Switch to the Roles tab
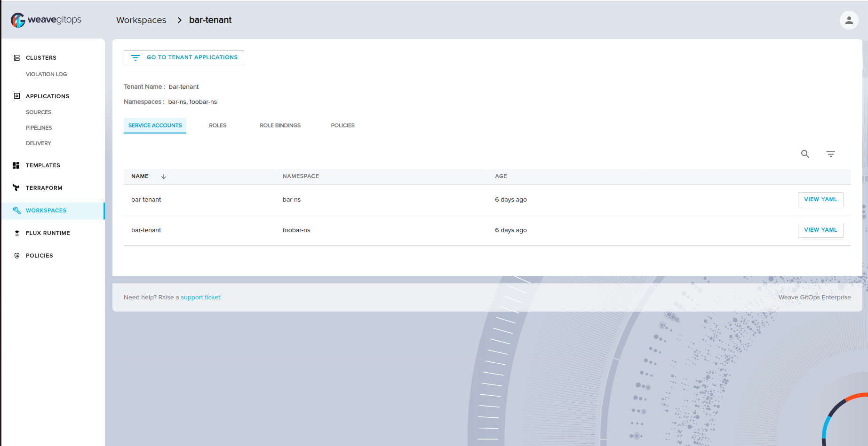This screenshot has height=446, width=868. point(218,125)
